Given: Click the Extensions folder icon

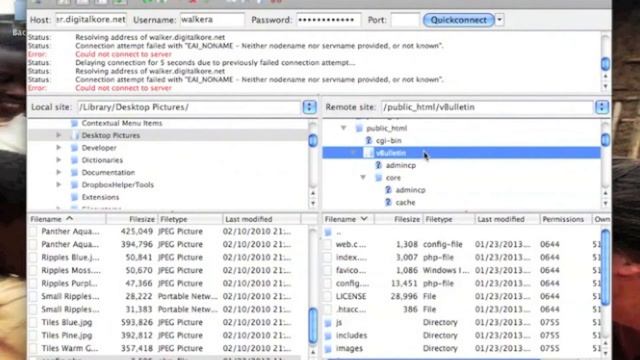Looking at the screenshot, I should 74,197.
